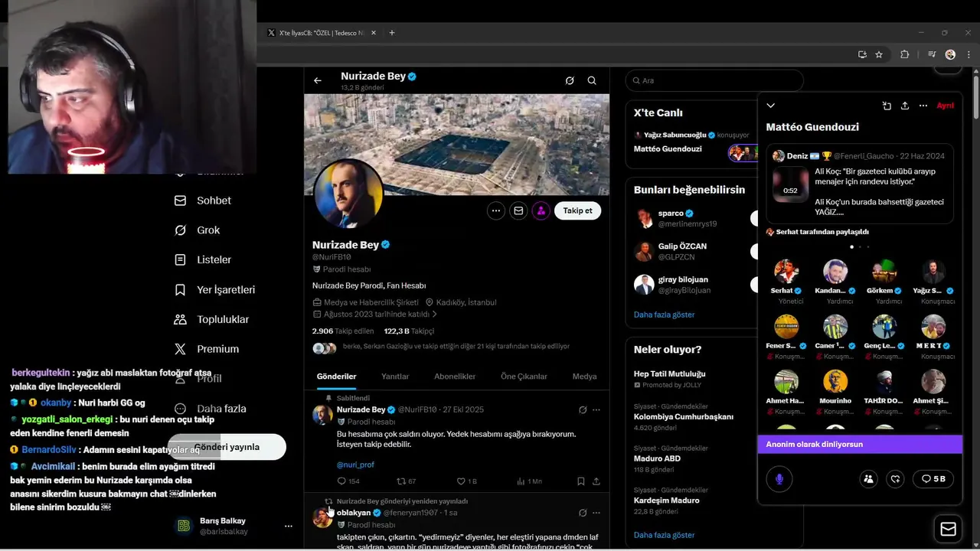
Task: Open Grok explain icon on oblakyan post
Action: [x=583, y=513]
